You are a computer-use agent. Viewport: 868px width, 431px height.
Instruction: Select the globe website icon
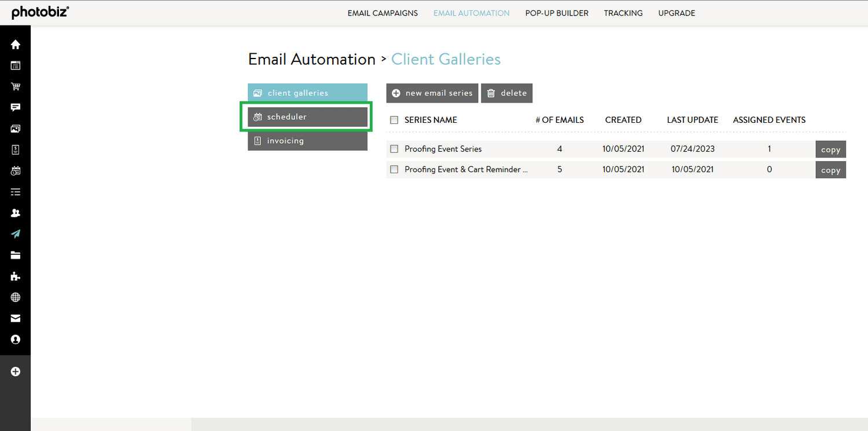pyautogui.click(x=16, y=297)
